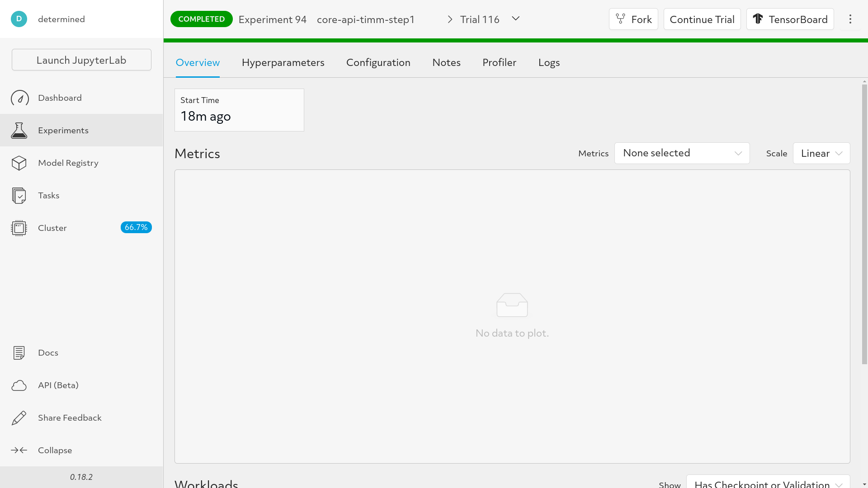Click the Launch JupyterLab button
The width and height of the screenshot is (868, 488).
point(81,60)
